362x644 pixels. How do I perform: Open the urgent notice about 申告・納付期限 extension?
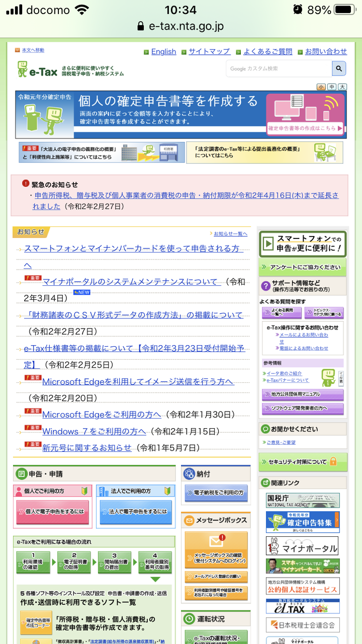pos(187,200)
